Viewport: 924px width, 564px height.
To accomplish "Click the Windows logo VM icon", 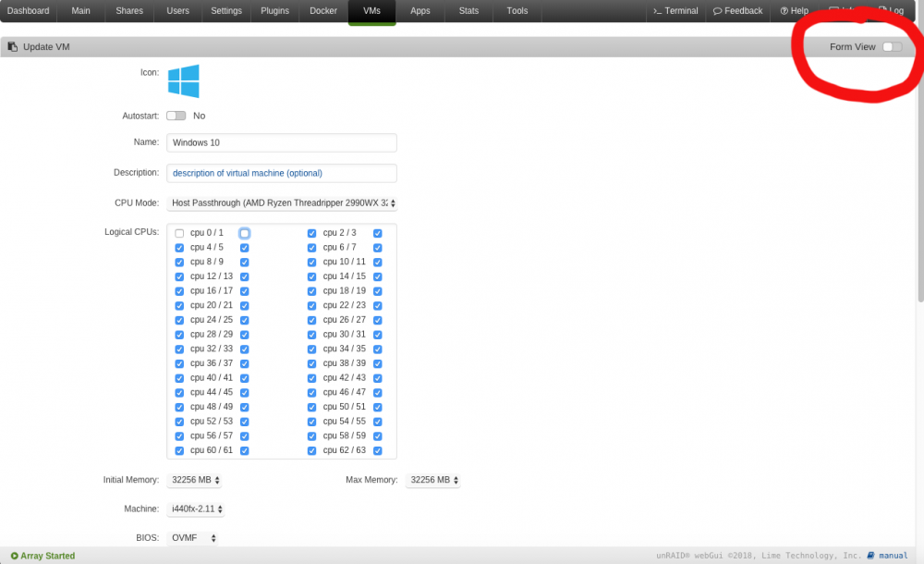I will 183,80.
